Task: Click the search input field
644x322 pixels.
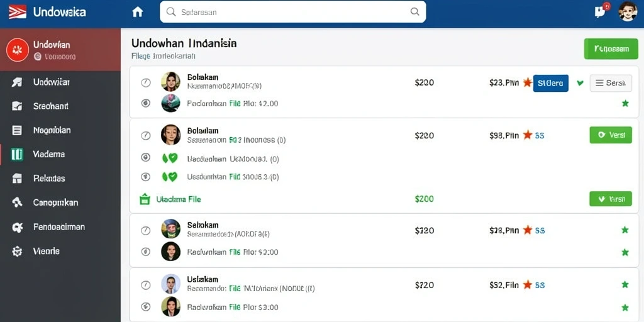Action: 293,12
